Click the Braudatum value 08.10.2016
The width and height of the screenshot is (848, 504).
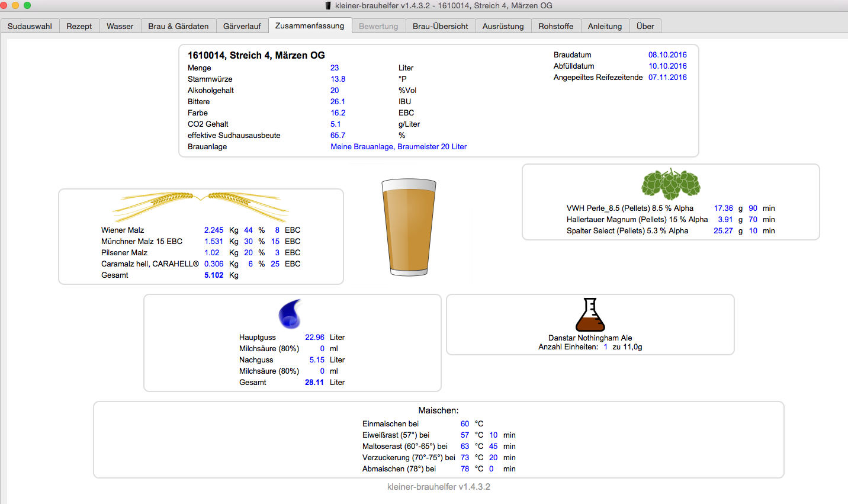pos(667,55)
